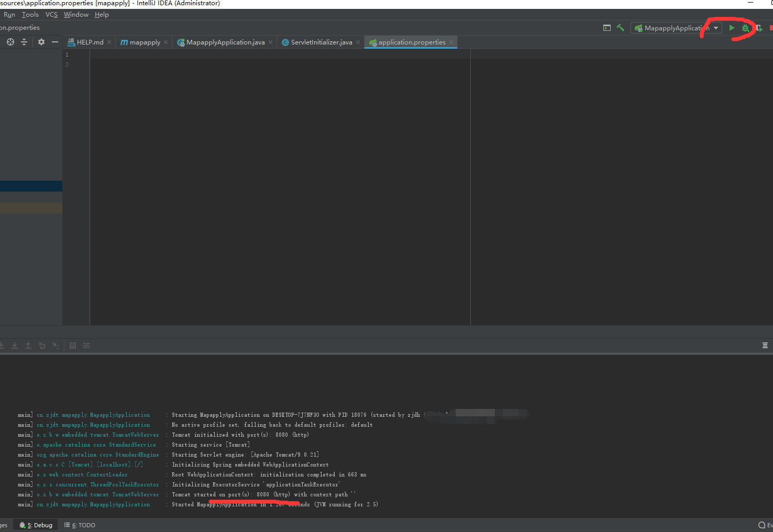The height and width of the screenshot is (532, 773).
Task: Click the green Run button
Action: coord(732,28)
